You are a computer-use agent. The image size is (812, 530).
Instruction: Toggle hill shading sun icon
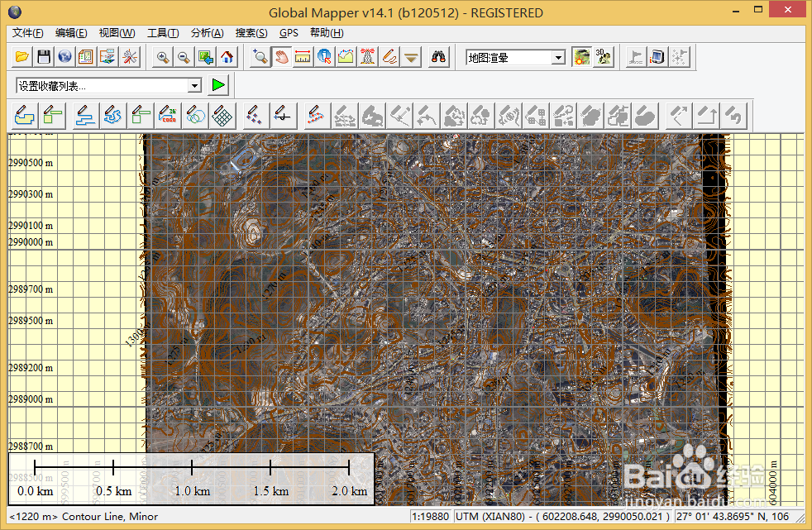(581, 57)
